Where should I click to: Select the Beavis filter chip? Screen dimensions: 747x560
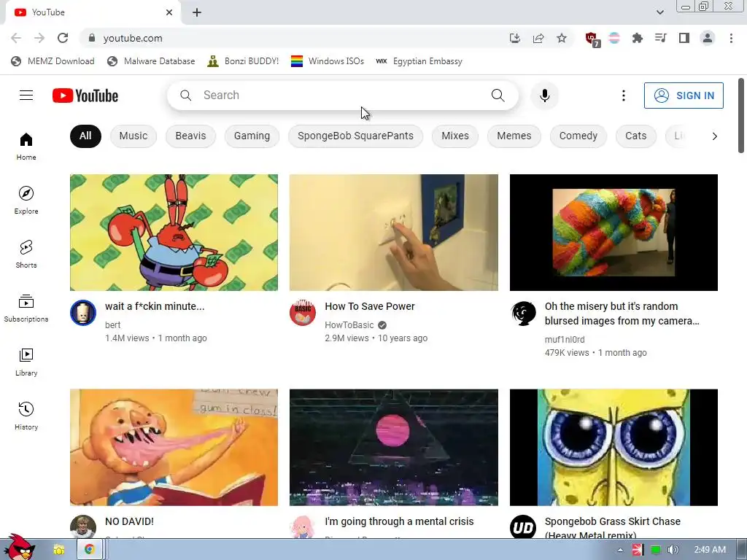pyautogui.click(x=190, y=136)
